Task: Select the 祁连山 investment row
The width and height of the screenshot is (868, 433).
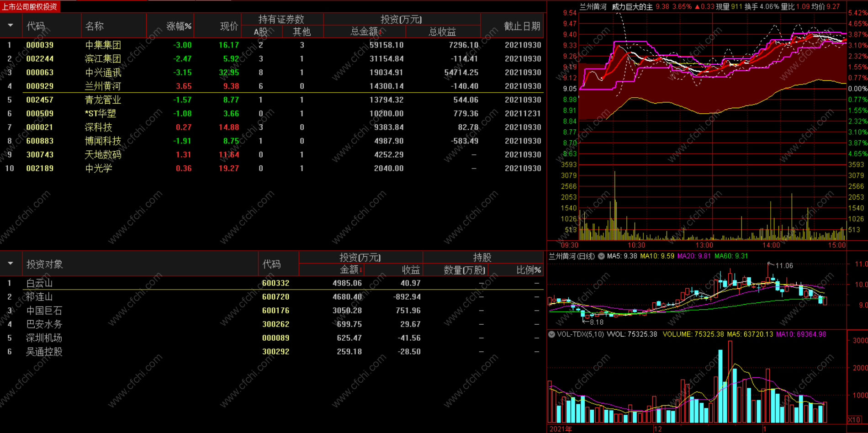Action: click(x=273, y=296)
